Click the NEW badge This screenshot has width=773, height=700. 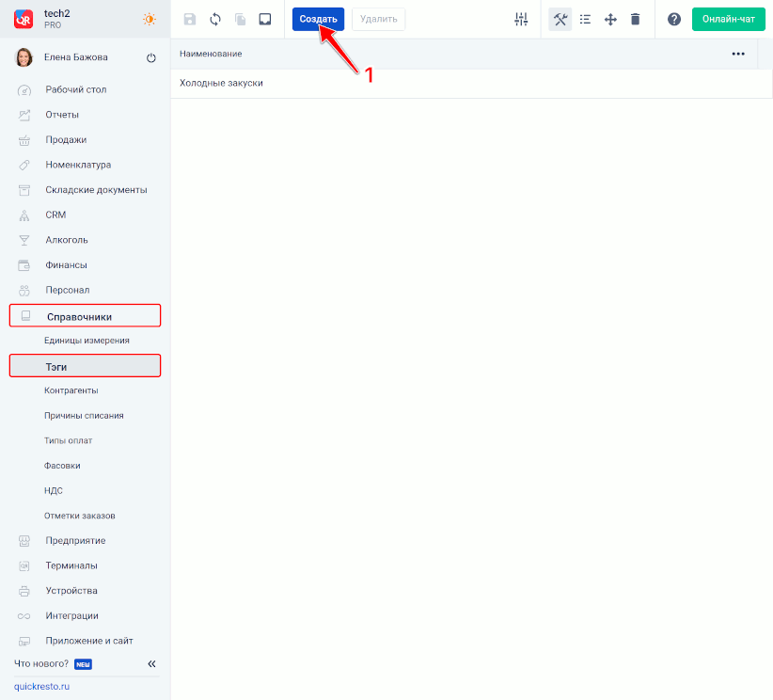pos(84,664)
